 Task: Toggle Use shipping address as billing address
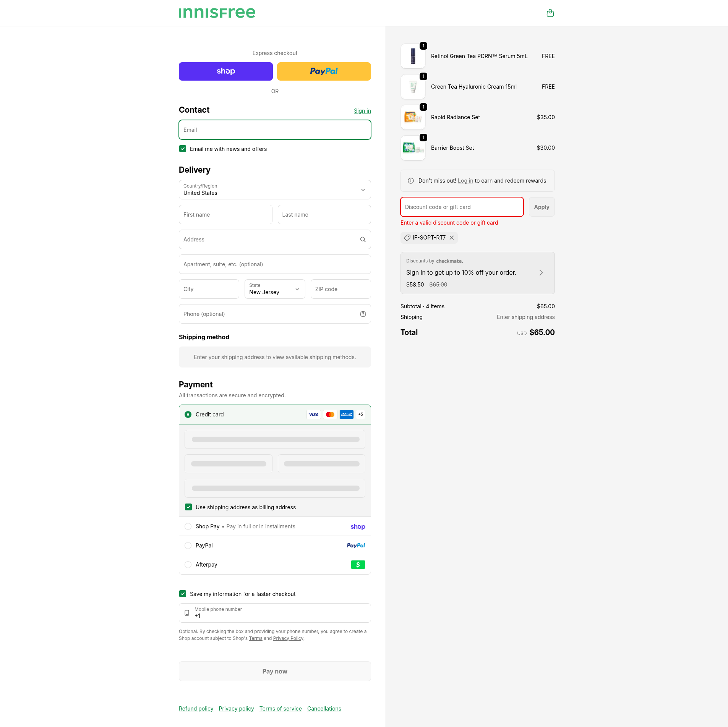(188, 507)
